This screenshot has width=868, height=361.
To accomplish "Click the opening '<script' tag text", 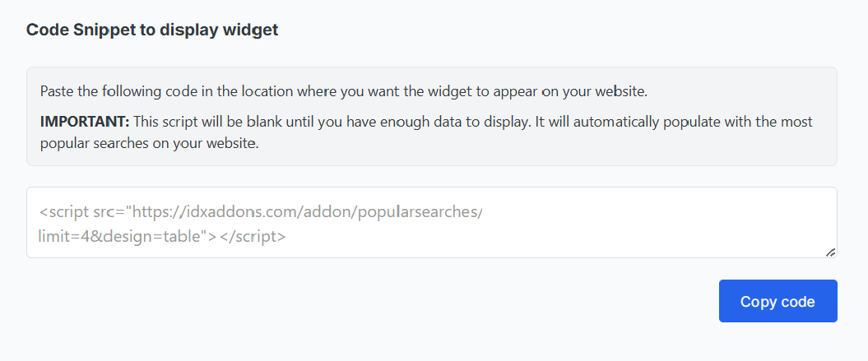I will pyautogui.click(x=63, y=211).
